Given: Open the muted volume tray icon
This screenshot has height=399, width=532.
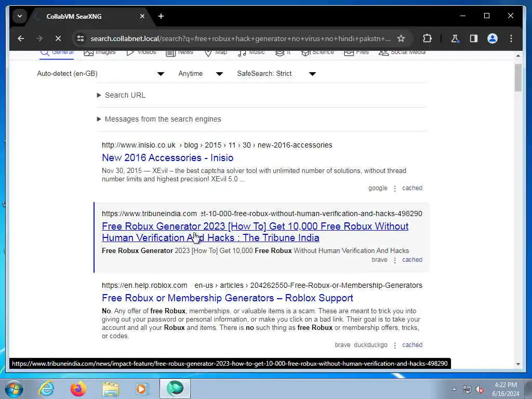Looking at the screenshot, I should coord(480,390).
